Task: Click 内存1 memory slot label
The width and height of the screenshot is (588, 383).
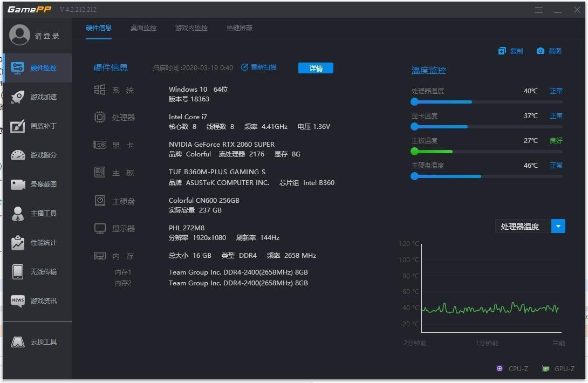Action: pos(123,272)
